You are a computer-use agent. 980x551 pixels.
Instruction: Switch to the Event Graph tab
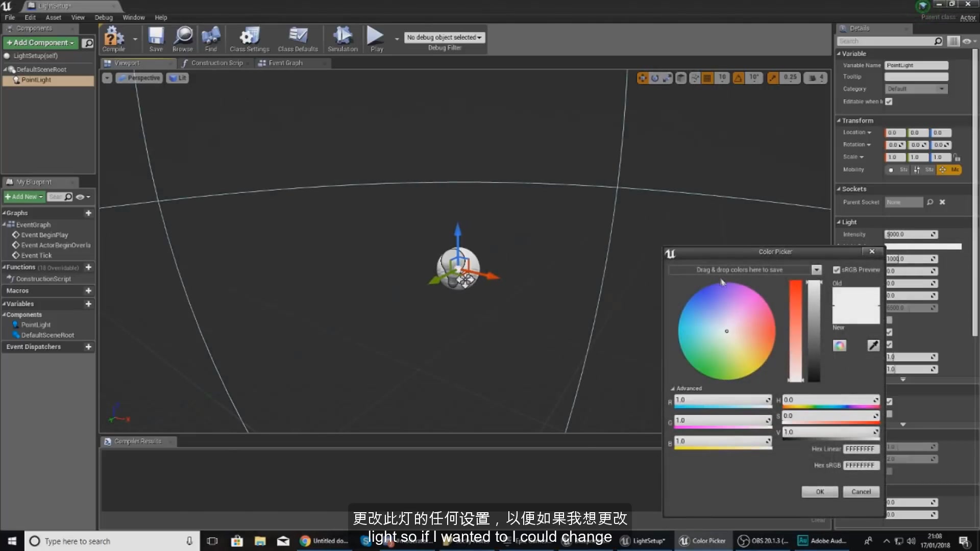click(286, 63)
